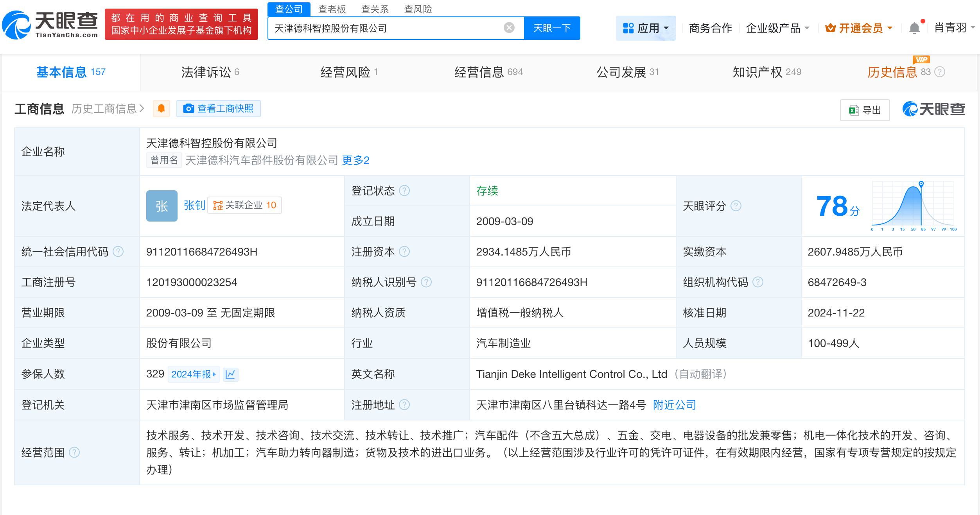The width and height of the screenshot is (980, 515).
Task: Open the 应用 dropdown menu
Action: 646,28
